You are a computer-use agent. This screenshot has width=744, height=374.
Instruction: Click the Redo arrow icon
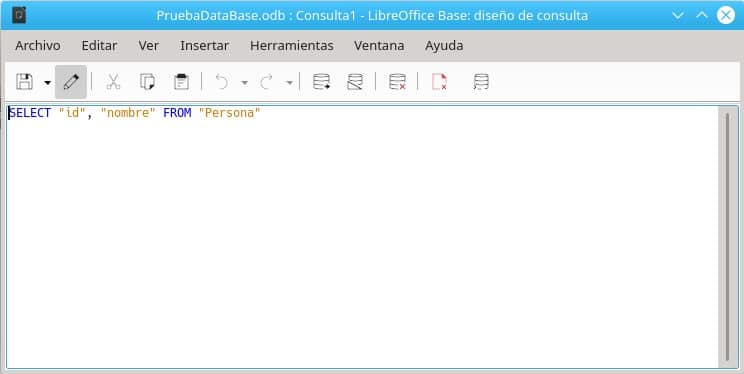267,82
